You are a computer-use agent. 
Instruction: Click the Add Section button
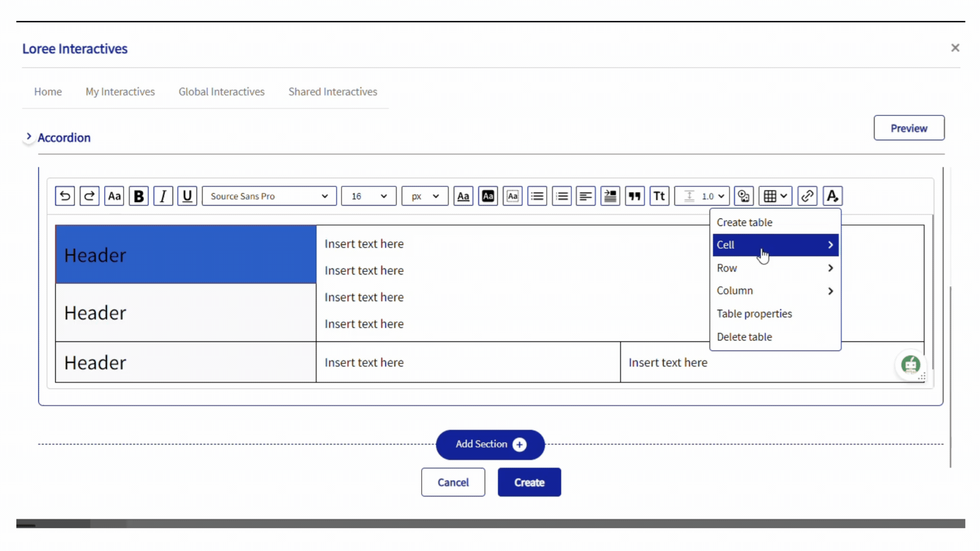click(x=490, y=444)
